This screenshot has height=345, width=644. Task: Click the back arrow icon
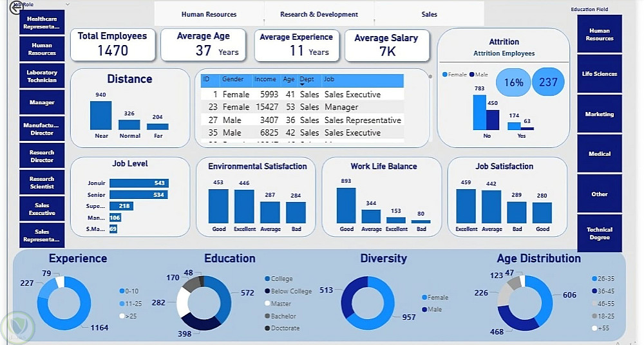[16, 8]
